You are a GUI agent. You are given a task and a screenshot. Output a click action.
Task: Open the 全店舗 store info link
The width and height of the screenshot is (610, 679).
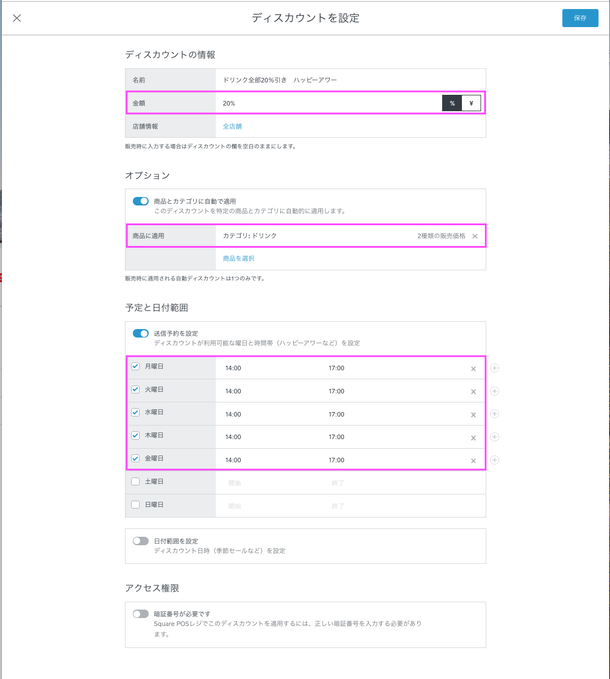coord(232,126)
